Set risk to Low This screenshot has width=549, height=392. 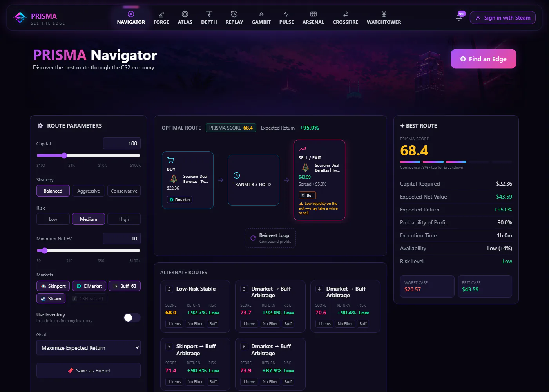[53, 219]
